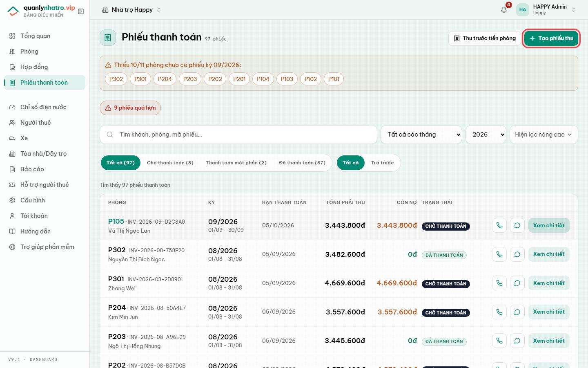Call tenant of room P302
This screenshot has height=368, width=588.
click(499, 254)
